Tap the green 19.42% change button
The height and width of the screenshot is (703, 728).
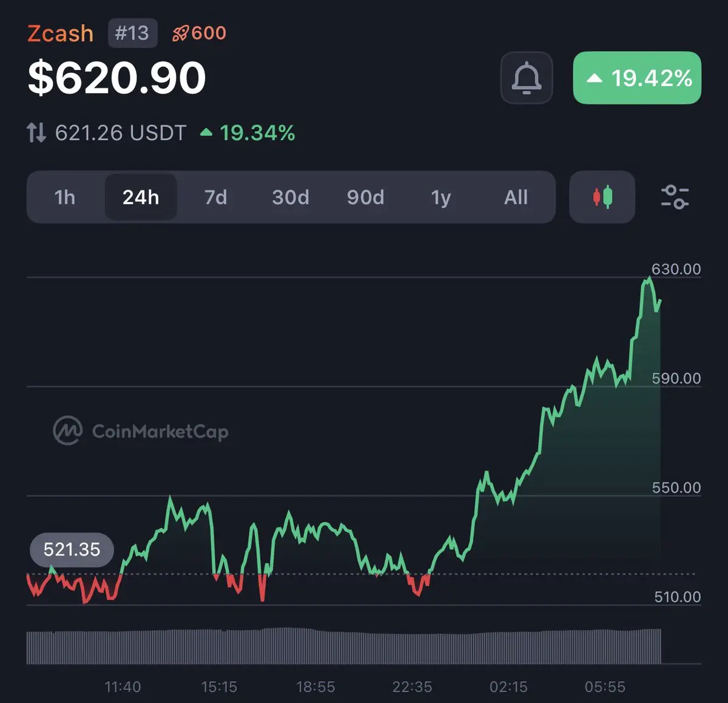click(x=637, y=78)
